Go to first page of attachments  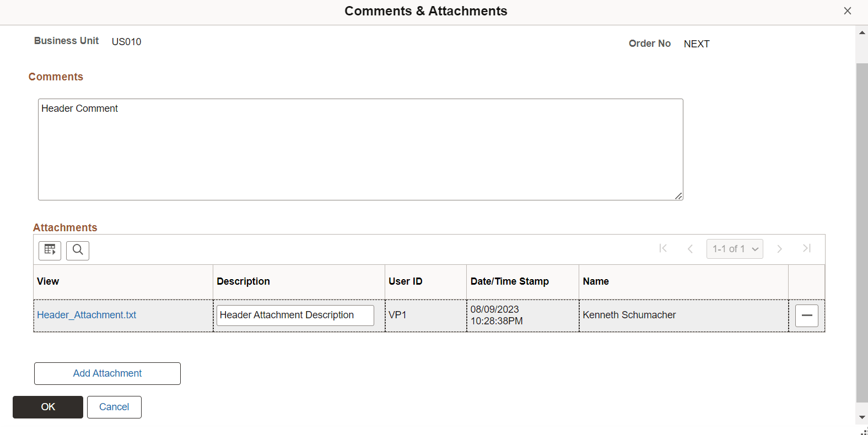coord(663,249)
